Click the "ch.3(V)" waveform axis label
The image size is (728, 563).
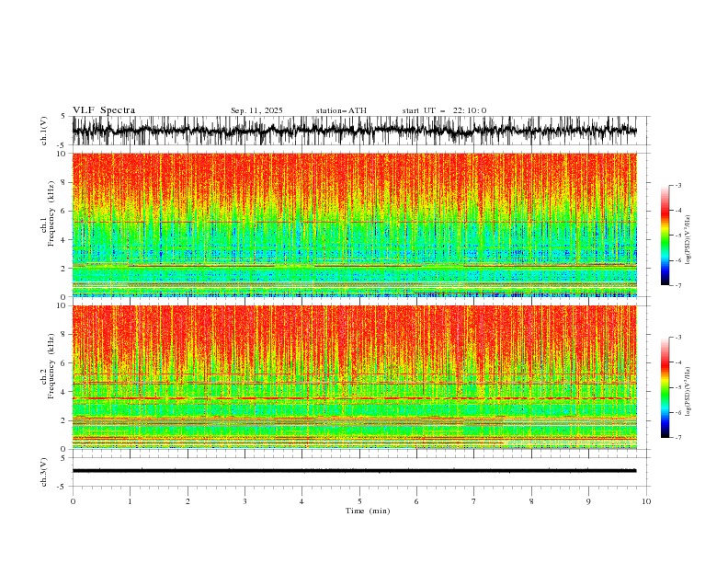[x=44, y=472]
